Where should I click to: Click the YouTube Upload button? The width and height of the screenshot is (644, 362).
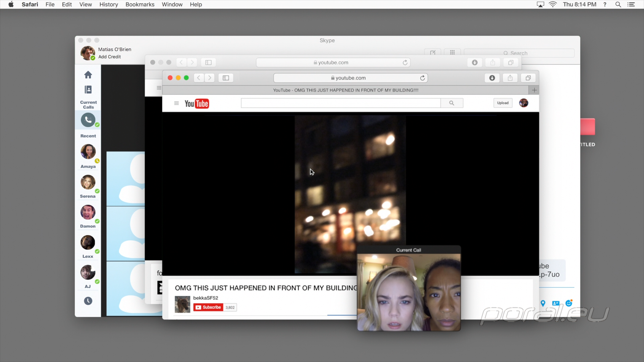[x=503, y=103]
